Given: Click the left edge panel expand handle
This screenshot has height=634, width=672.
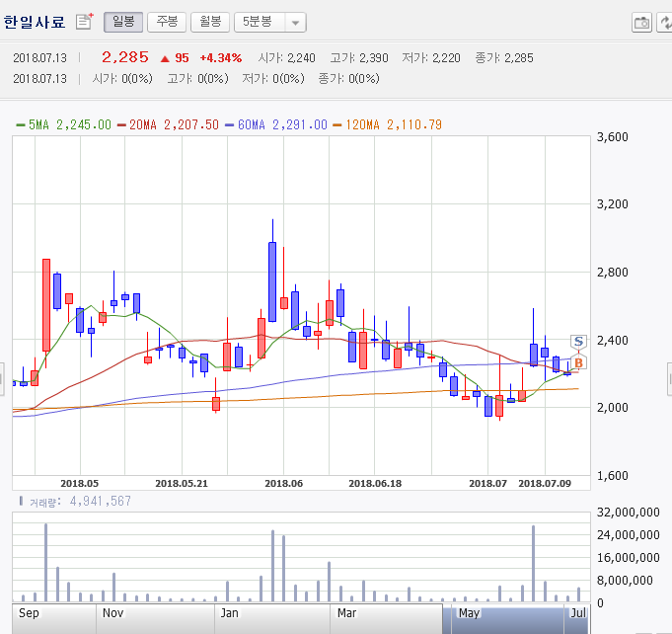Looking at the screenshot, I should pos(2,379).
